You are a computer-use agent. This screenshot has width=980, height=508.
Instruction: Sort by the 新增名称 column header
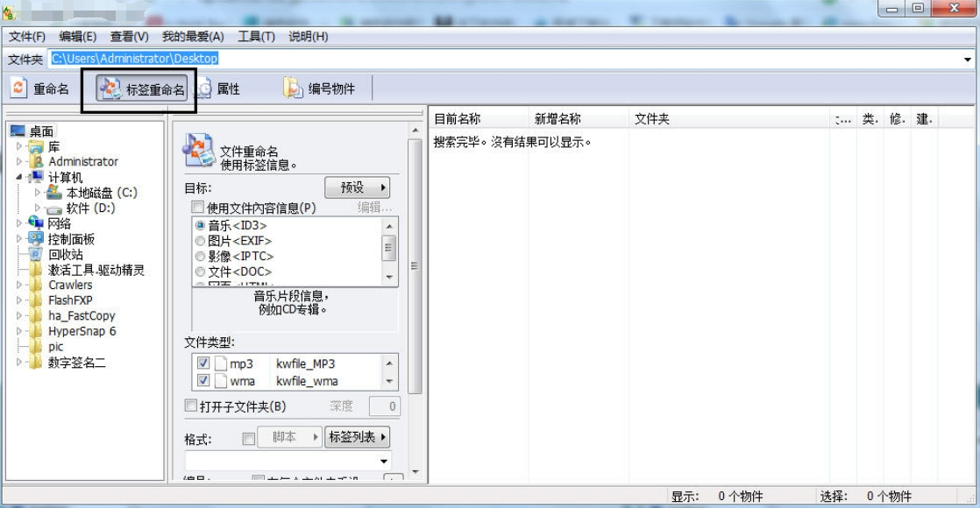[579, 119]
